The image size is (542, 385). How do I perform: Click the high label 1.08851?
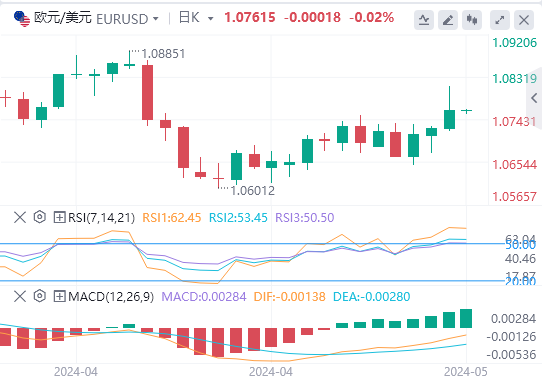(x=163, y=54)
